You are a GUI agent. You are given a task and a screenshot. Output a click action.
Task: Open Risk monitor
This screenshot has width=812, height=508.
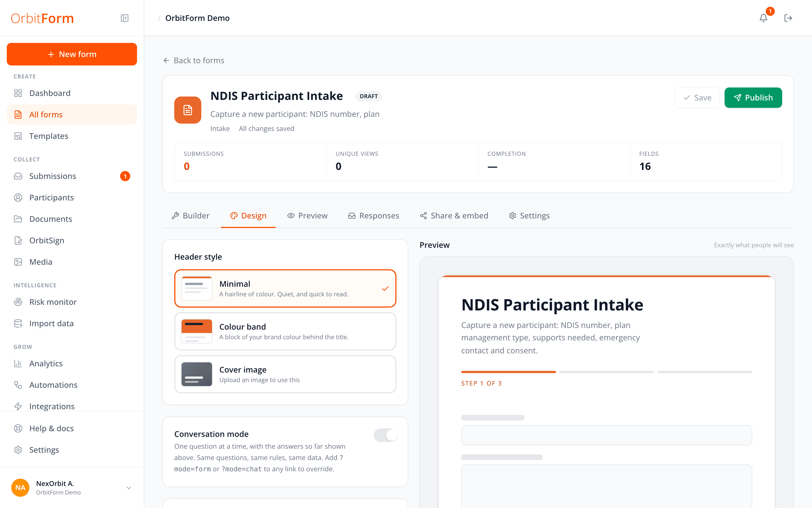coord(72,302)
